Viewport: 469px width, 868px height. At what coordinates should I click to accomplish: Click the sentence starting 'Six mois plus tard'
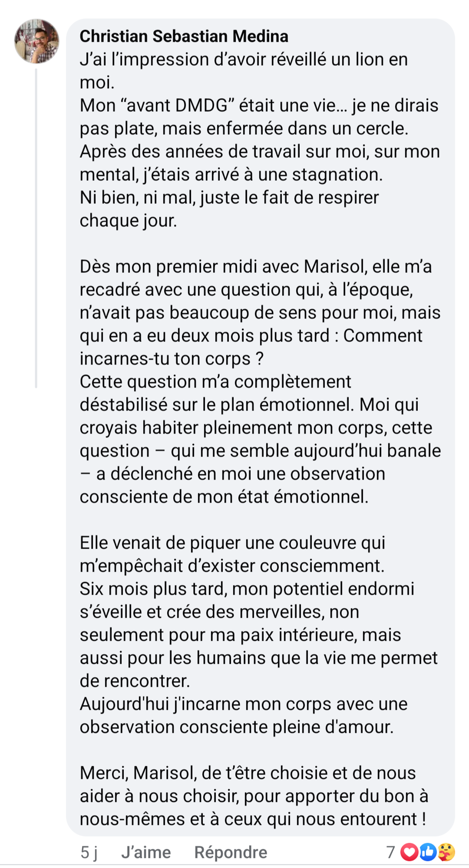247,589
